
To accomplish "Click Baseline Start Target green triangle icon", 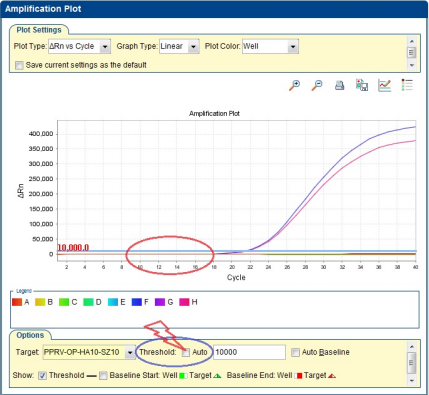I will 217,376.
